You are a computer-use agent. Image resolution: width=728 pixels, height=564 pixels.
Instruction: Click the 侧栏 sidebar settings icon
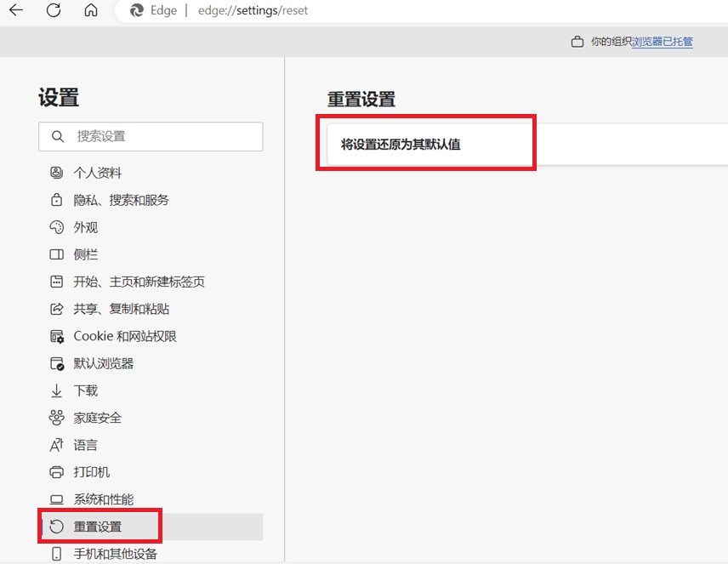coord(55,254)
